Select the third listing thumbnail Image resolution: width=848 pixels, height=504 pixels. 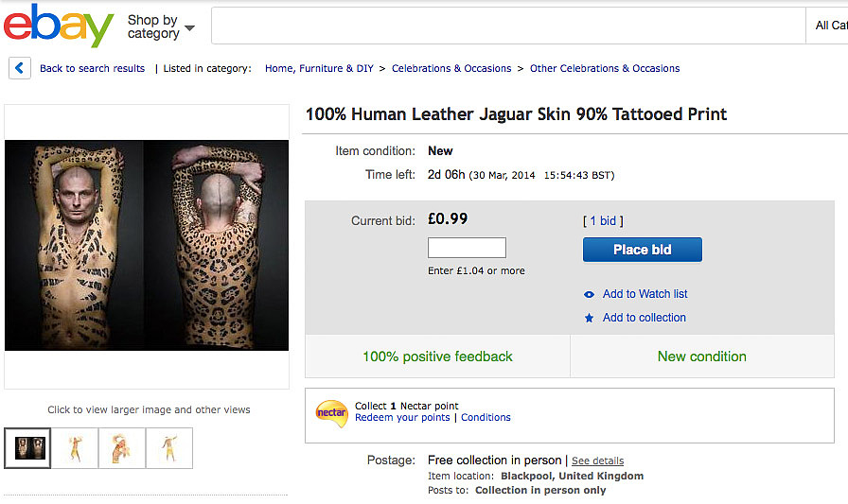click(122, 448)
